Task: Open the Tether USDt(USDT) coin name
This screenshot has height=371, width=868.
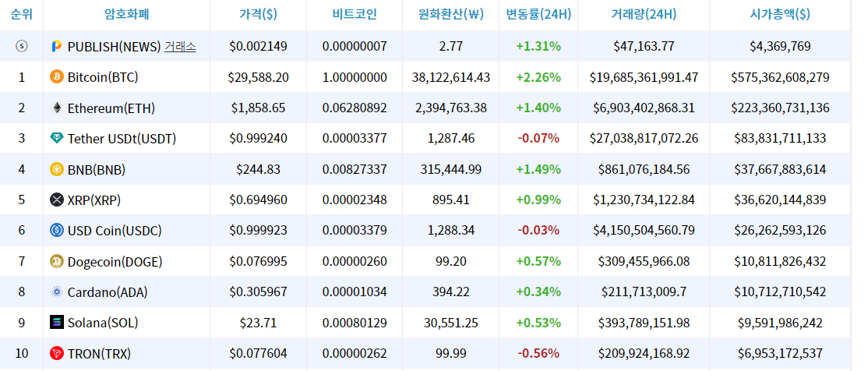Action: tap(122, 139)
